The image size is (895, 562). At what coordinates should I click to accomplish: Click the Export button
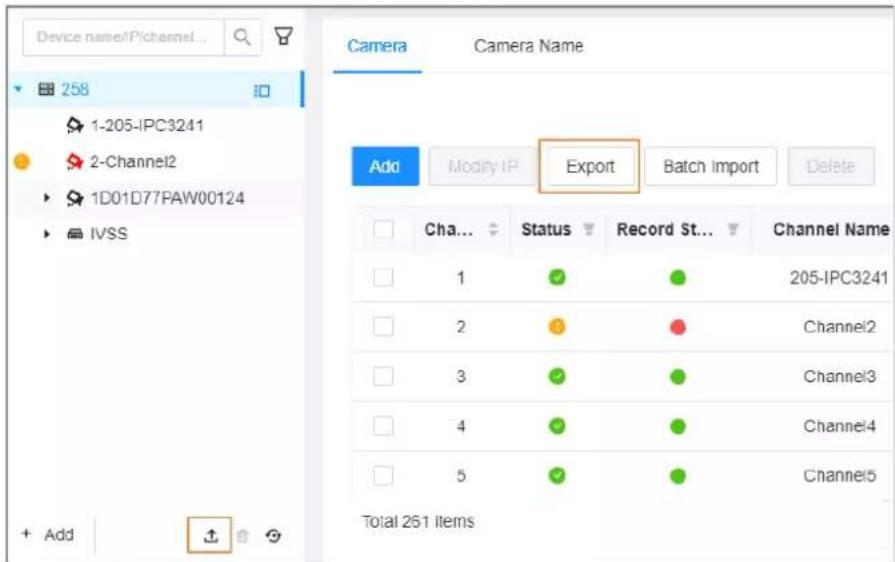[x=590, y=167]
